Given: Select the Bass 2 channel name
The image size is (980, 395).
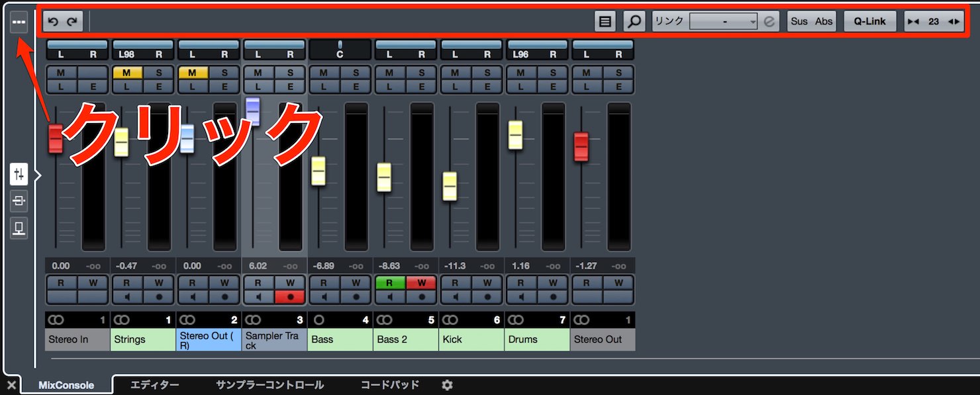Looking at the screenshot, I should pos(405,339).
